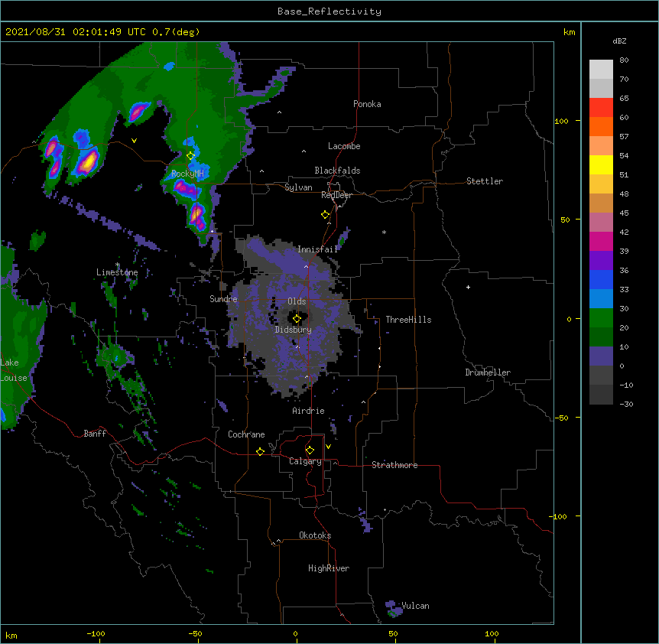The height and width of the screenshot is (644, 659).
Task: Click the -50 tick label on right axis
Action: (561, 418)
